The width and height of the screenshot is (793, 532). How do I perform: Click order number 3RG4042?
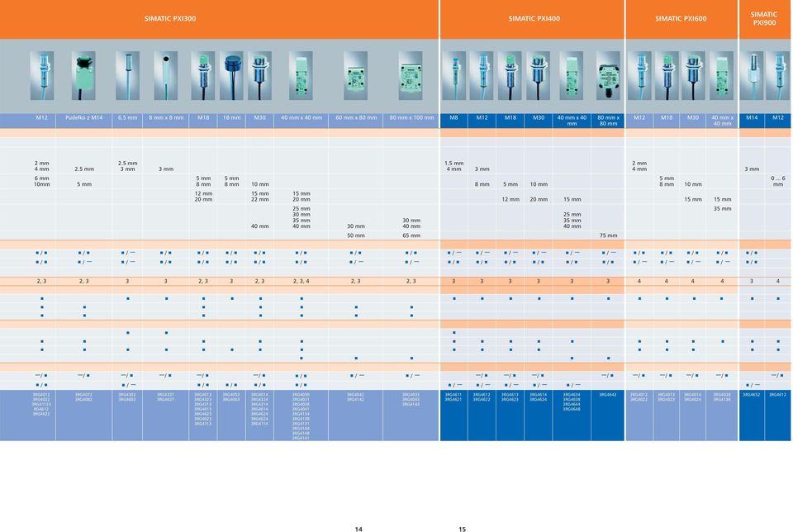pos(355,394)
